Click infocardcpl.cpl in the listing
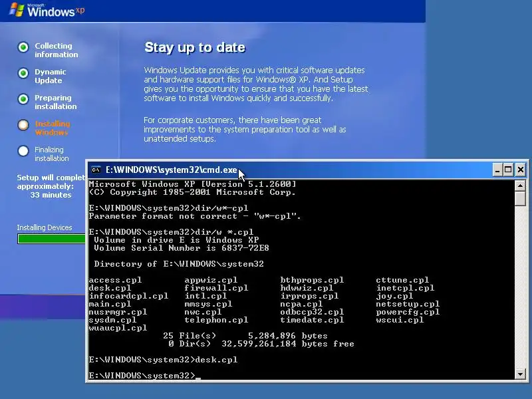The height and width of the screenshot is (399, 532). tap(128, 296)
